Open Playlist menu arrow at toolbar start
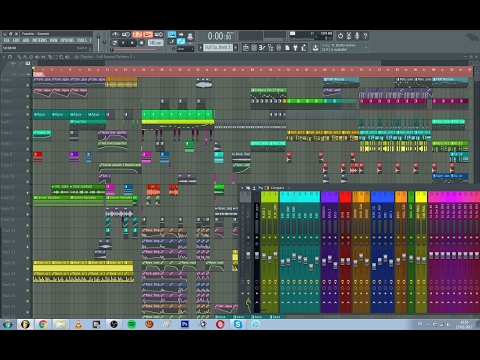The image size is (480, 360). 4,57
